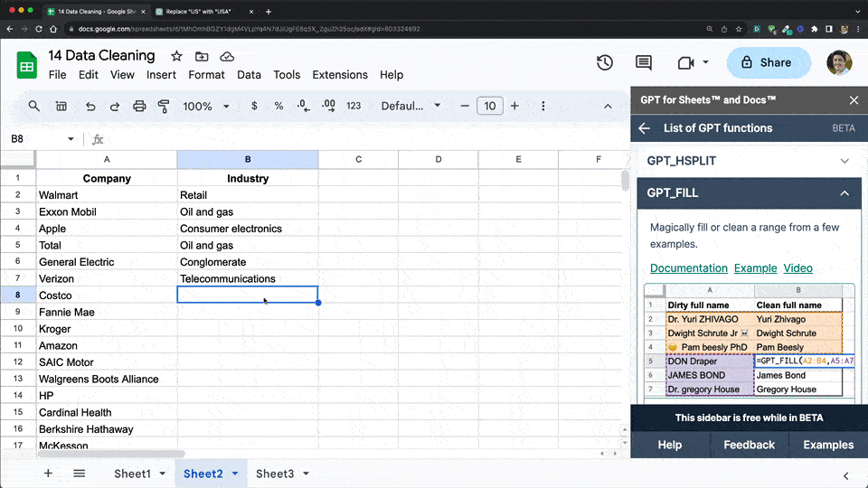Open the Edit menu
This screenshot has width=868, height=488.
[88, 75]
